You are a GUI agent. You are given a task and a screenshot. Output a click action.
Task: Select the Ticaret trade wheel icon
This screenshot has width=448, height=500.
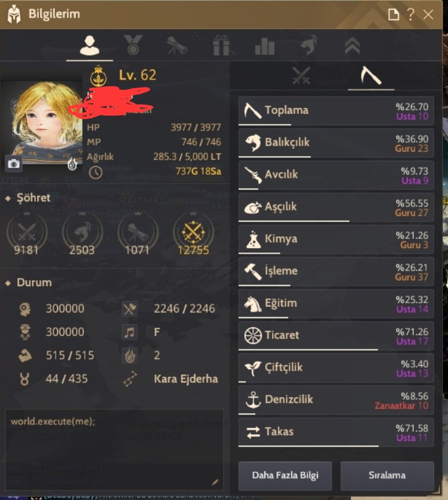click(253, 335)
